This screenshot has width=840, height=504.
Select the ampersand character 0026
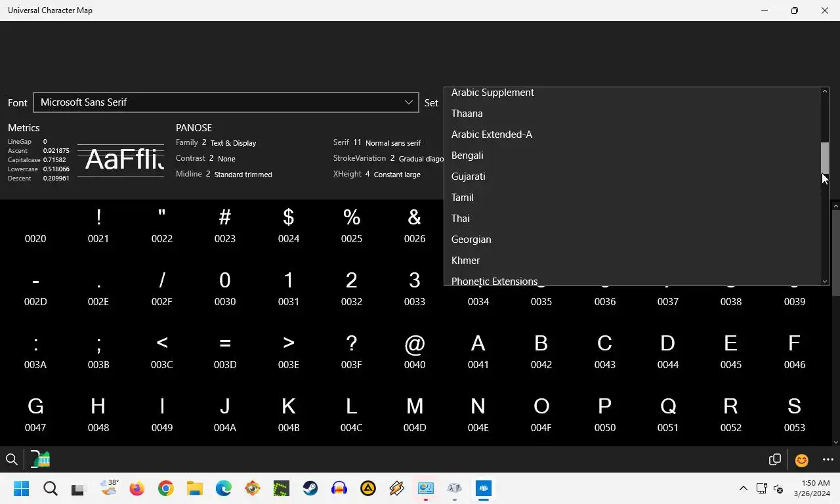pyautogui.click(x=415, y=225)
